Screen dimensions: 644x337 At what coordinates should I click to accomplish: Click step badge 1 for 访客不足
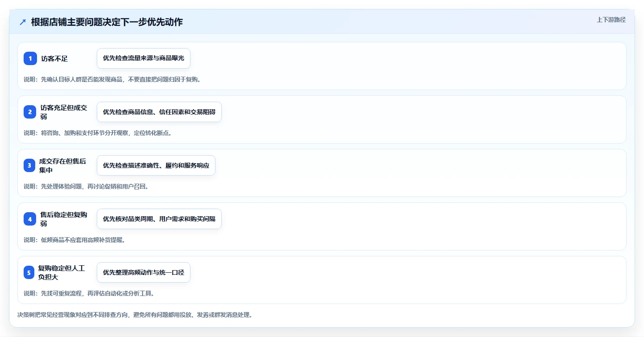pyautogui.click(x=30, y=58)
